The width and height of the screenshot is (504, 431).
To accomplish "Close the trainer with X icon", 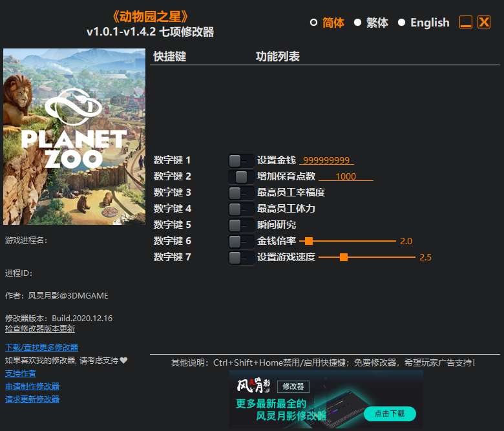I will tap(484, 22).
